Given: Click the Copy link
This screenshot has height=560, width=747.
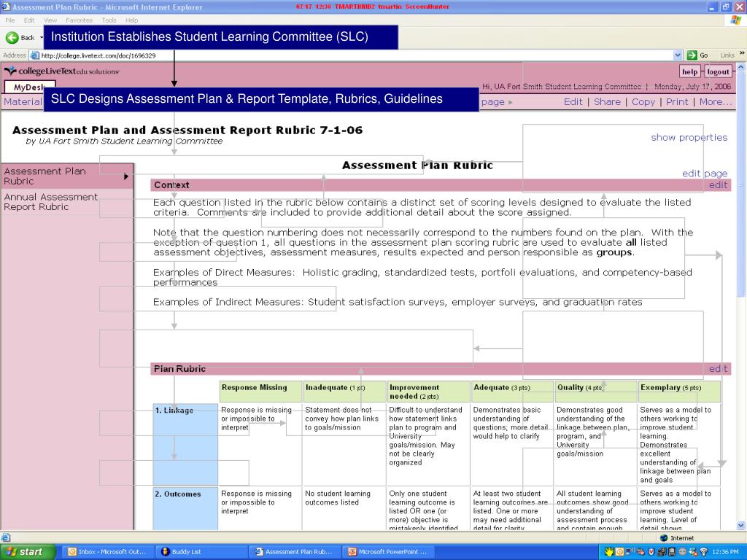Looking at the screenshot, I should click(x=643, y=102).
